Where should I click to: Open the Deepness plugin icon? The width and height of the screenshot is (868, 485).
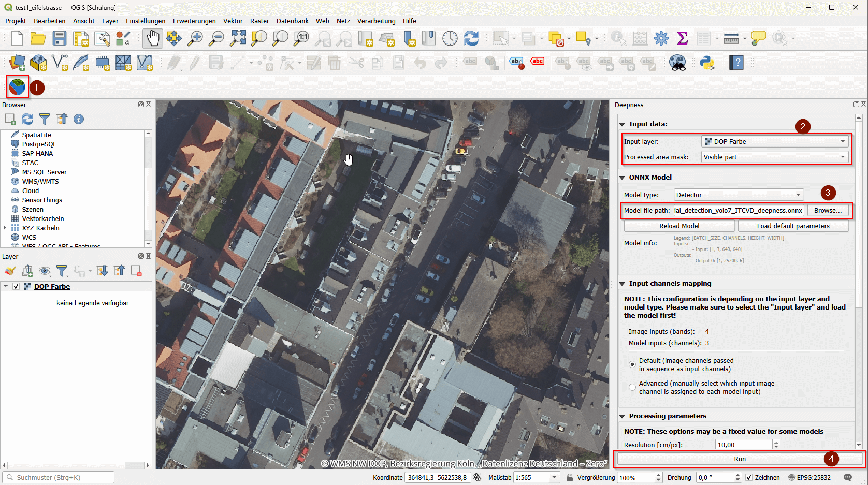coord(16,86)
